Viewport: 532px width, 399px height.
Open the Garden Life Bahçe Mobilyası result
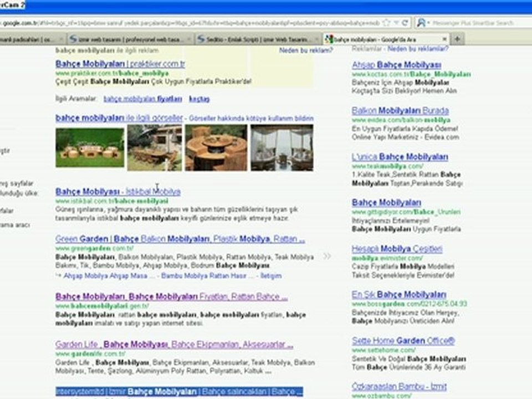pyautogui.click(x=174, y=344)
